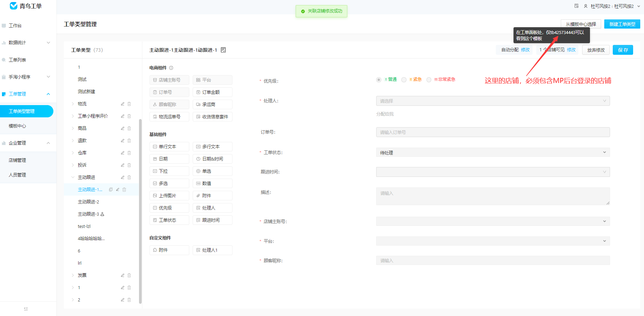Image resolution: width=644 pixels, height=316 pixels.
Task: Add the 承运商 component
Action: coord(212,104)
